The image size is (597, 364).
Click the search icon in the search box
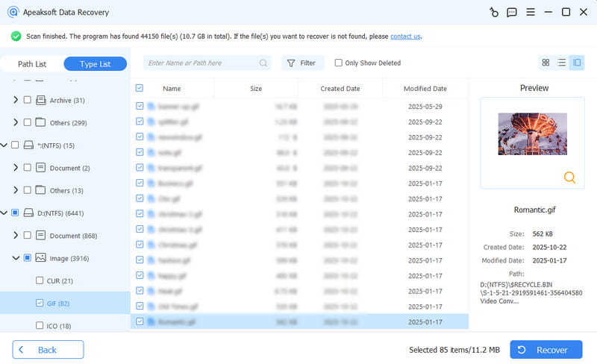[x=263, y=63]
